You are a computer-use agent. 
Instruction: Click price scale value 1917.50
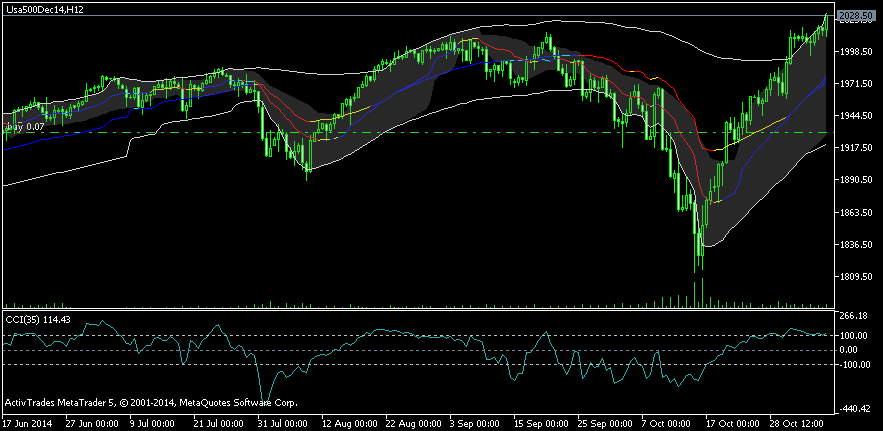coord(855,148)
